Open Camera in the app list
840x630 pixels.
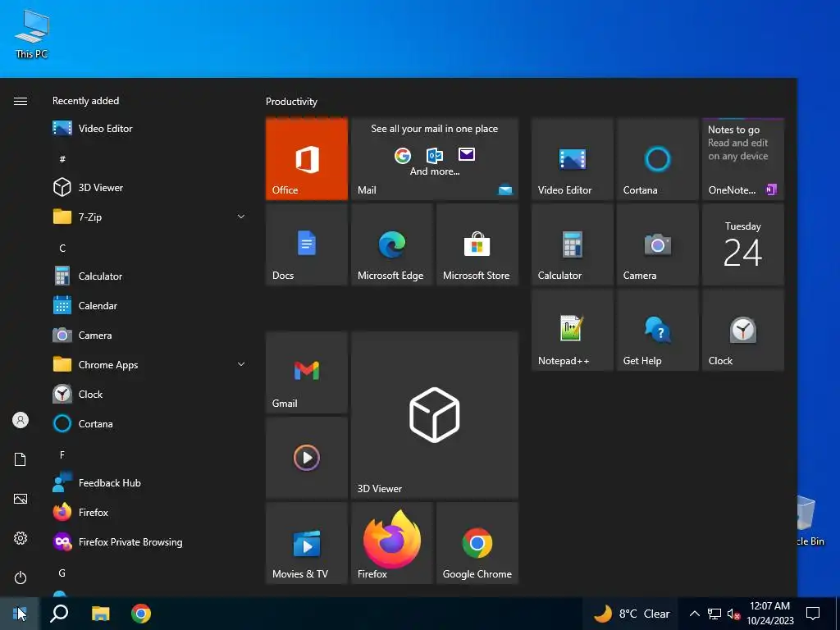[x=150, y=336]
